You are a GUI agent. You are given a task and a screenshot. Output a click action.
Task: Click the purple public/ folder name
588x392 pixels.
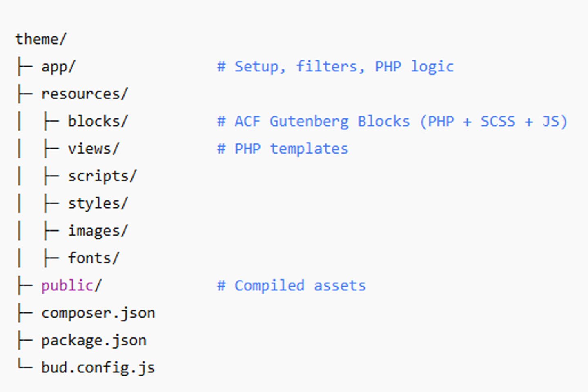pyautogui.click(x=71, y=285)
